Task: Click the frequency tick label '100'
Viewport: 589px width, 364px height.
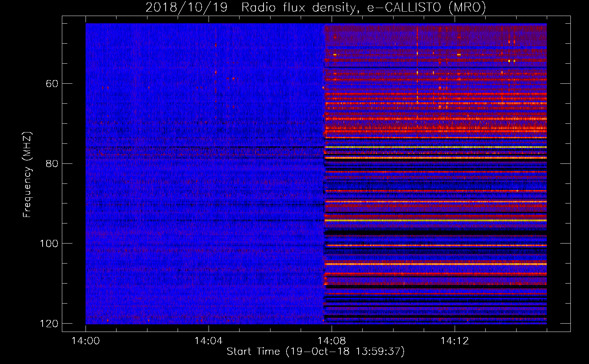Action: pyautogui.click(x=49, y=244)
